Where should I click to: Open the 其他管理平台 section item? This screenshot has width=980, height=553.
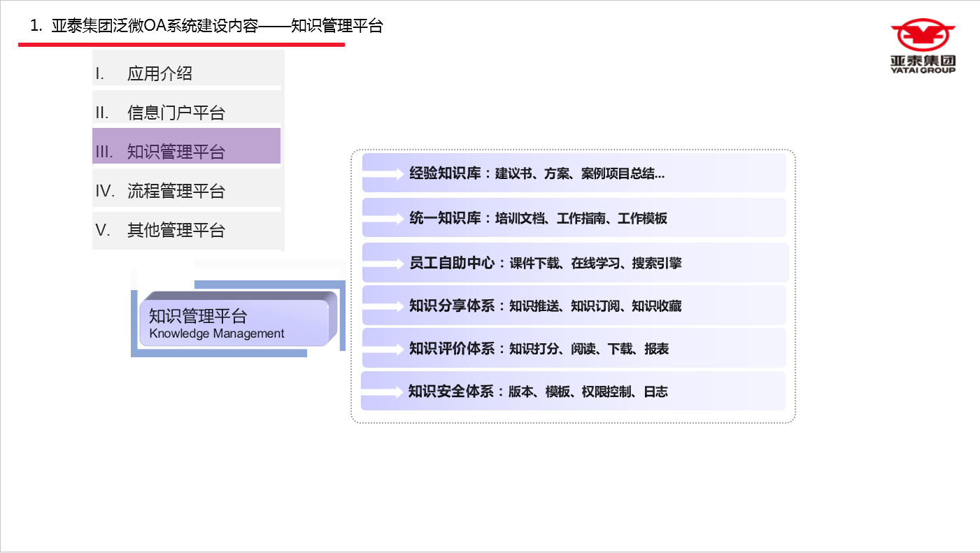(x=176, y=230)
